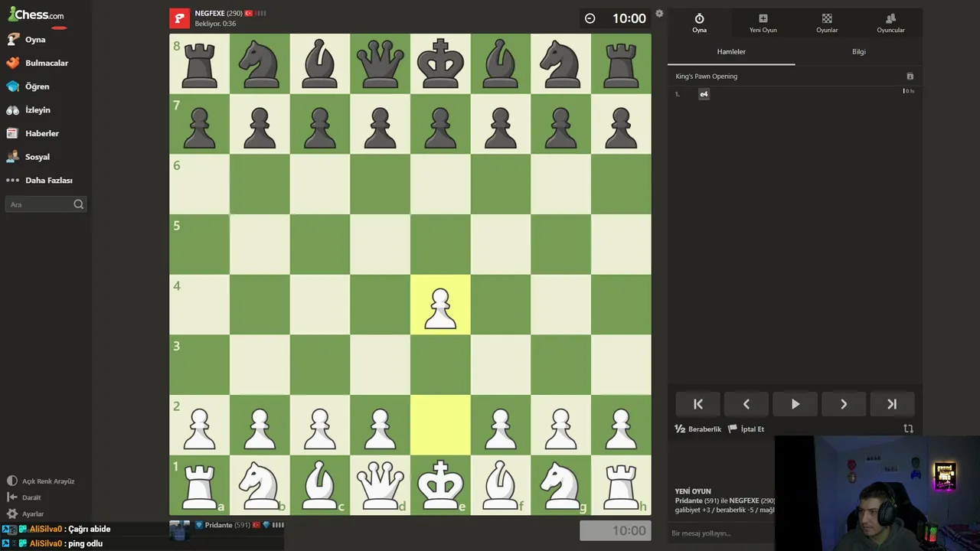Abort the game with İptal Et

746,429
